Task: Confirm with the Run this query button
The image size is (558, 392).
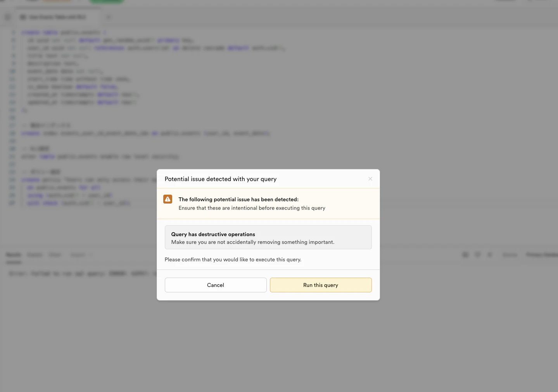Action: pyautogui.click(x=321, y=285)
